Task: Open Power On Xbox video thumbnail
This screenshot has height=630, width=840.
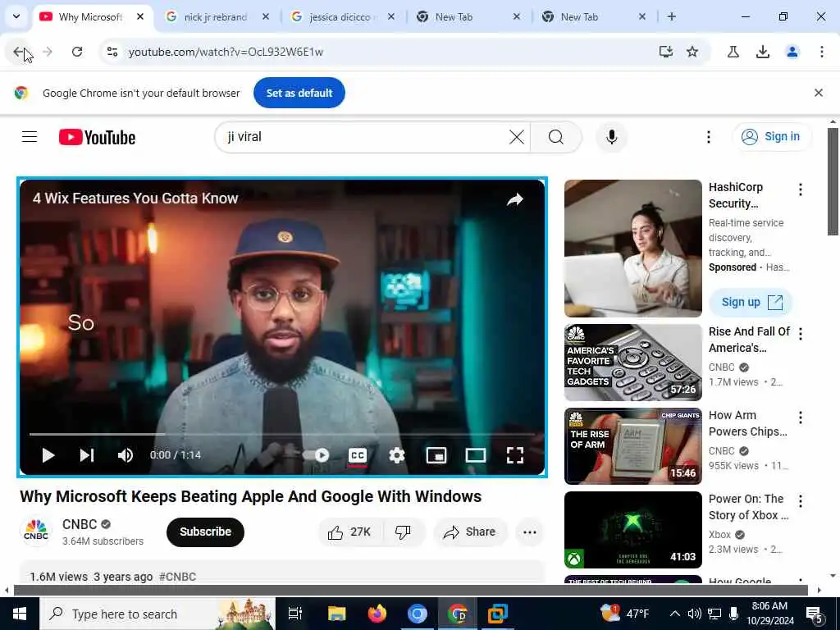Action: (x=632, y=530)
